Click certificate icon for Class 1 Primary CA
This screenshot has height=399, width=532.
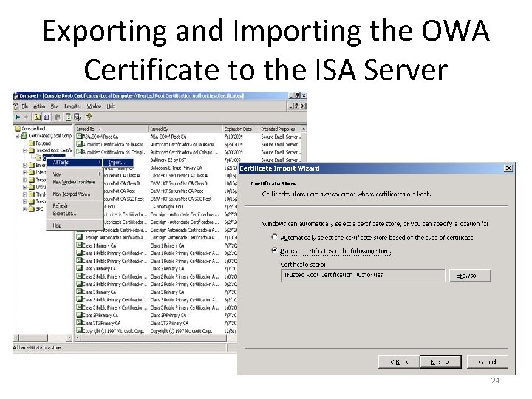[79, 245]
